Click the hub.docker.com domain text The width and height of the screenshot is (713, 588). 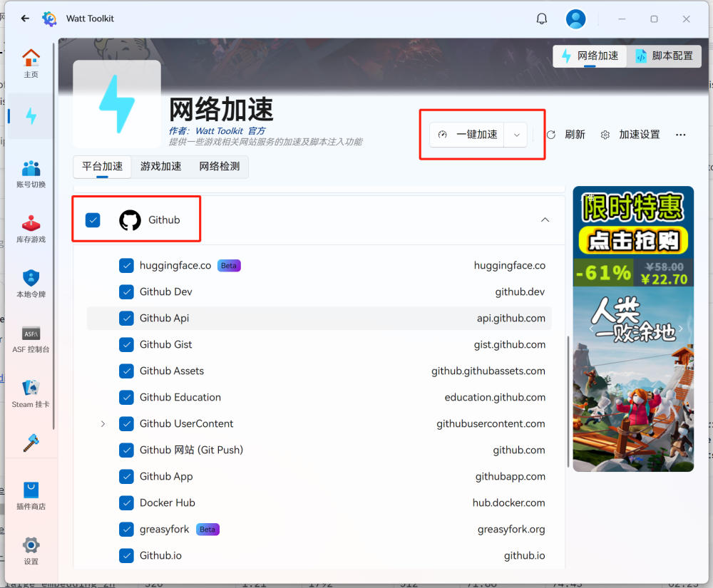click(509, 502)
